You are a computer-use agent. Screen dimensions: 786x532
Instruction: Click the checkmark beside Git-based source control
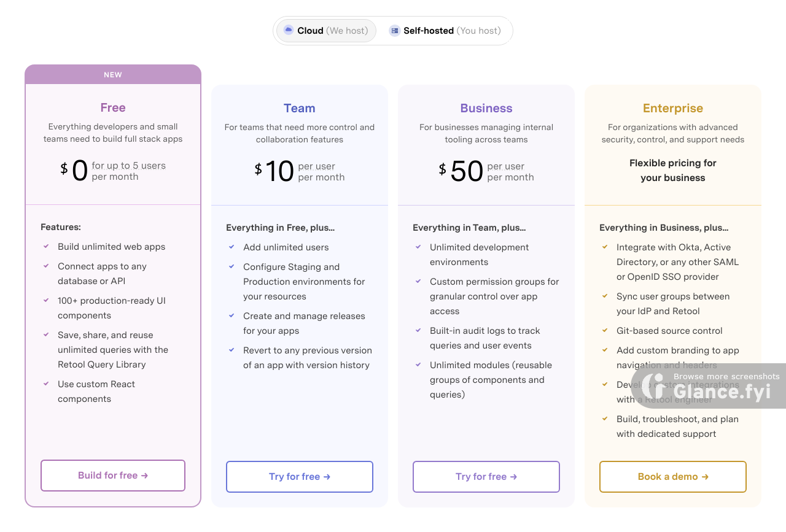pyautogui.click(x=605, y=331)
